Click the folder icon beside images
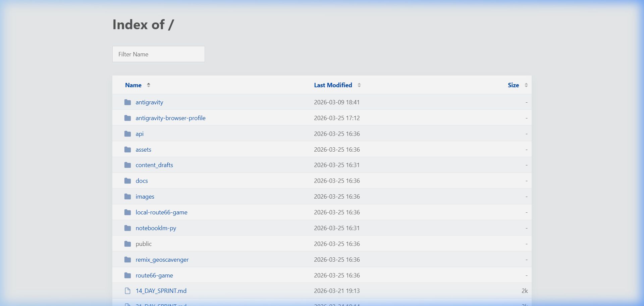This screenshot has height=306, width=644. (x=127, y=197)
